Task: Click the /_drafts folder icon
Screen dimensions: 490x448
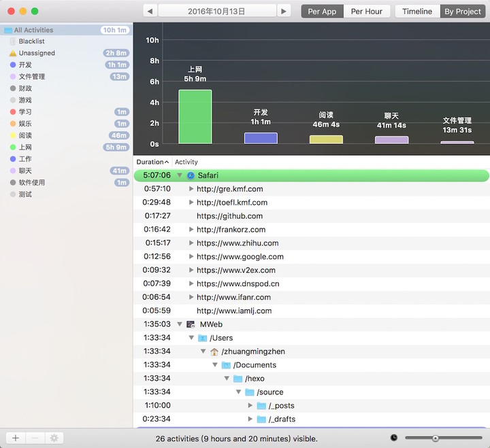Action: (x=261, y=419)
